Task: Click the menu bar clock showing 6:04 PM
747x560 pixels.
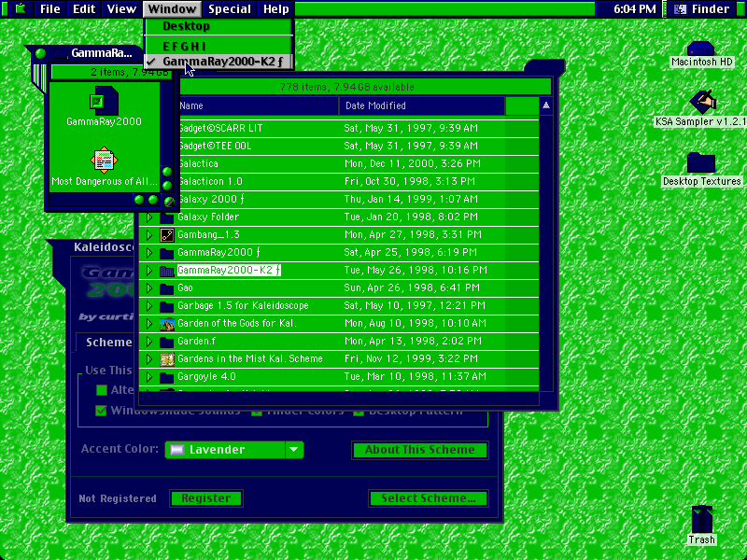Action: point(634,9)
